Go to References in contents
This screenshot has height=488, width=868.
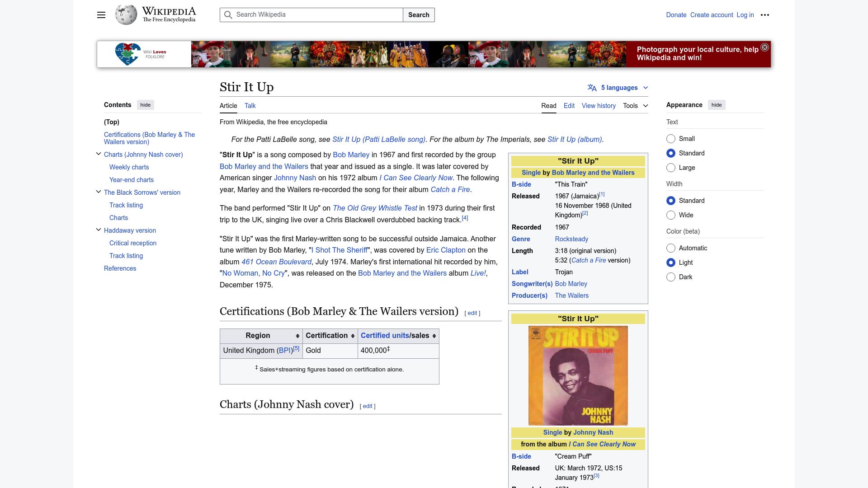click(120, 268)
